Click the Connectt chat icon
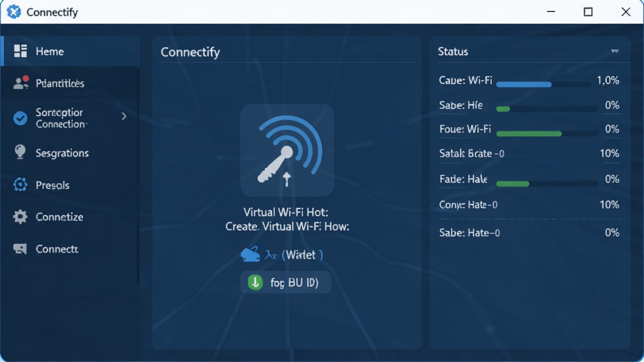The height and width of the screenshot is (362, 644). (x=19, y=249)
